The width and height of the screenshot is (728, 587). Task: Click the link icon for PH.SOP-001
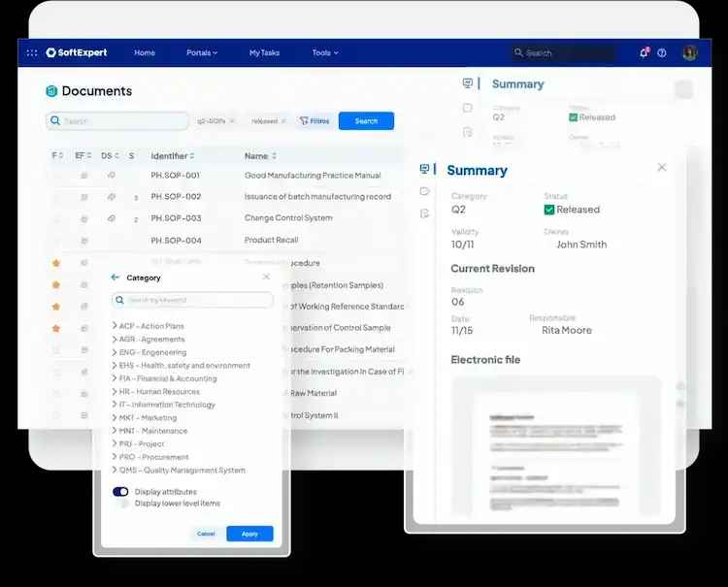112,176
